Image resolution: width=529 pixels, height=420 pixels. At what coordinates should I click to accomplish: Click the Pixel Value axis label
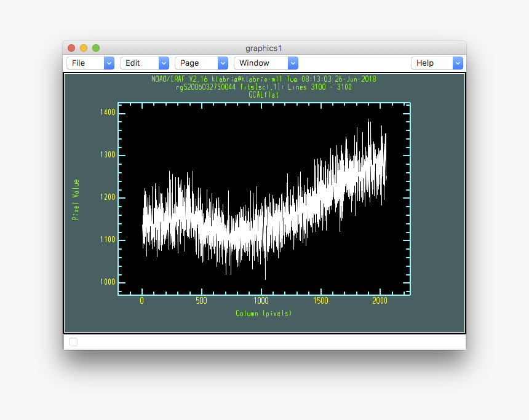pyautogui.click(x=76, y=199)
